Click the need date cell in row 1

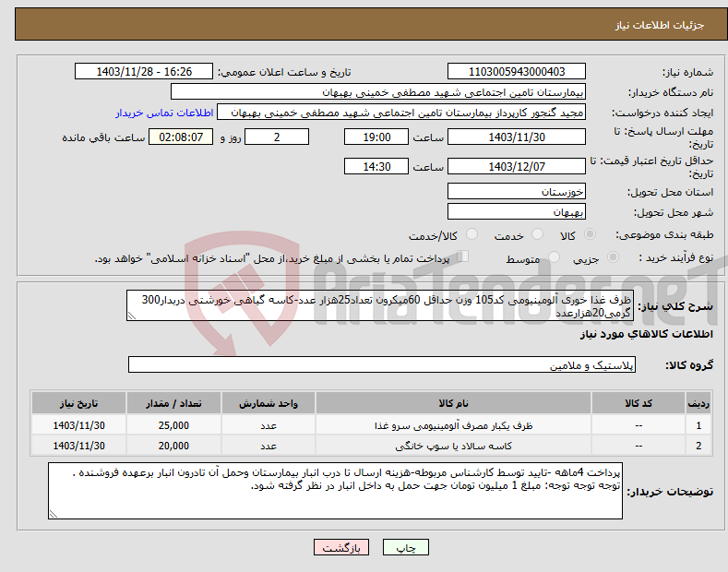tap(79, 425)
